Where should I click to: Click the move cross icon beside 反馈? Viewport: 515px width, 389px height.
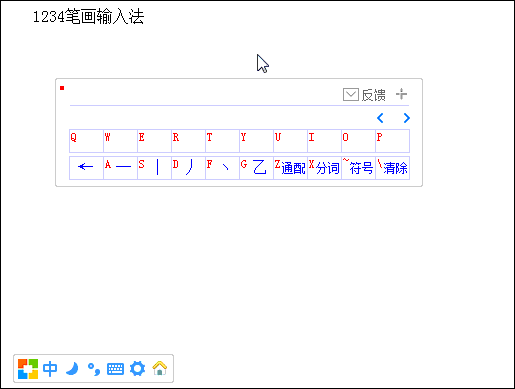click(x=402, y=94)
